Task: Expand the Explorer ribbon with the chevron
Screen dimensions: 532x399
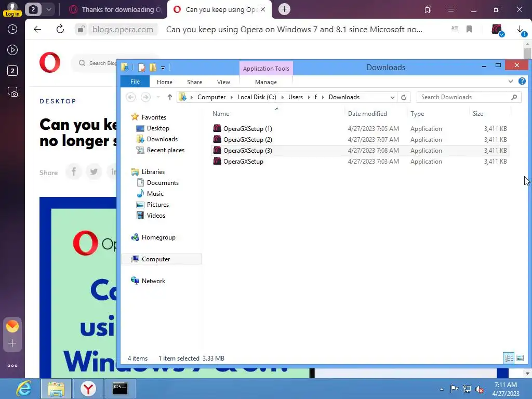Action: click(511, 81)
